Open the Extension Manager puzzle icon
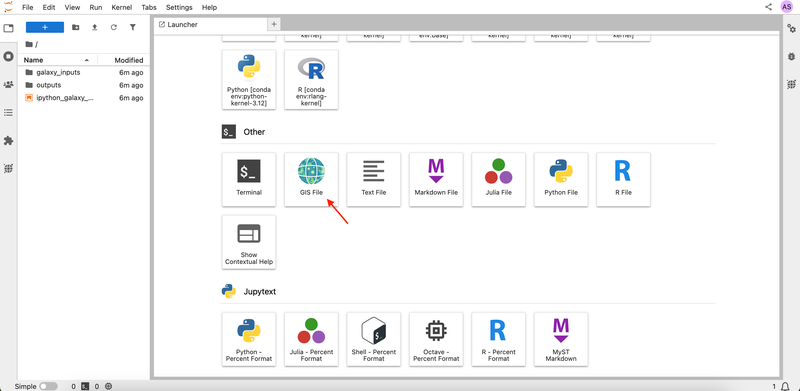Image resolution: width=800 pixels, height=391 pixels. pos(8,140)
